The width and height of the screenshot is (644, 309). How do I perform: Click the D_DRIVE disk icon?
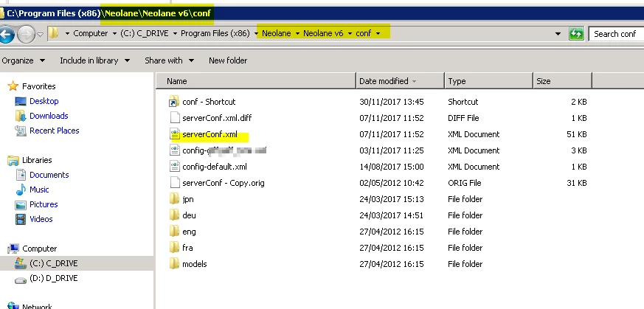tap(21, 279)
